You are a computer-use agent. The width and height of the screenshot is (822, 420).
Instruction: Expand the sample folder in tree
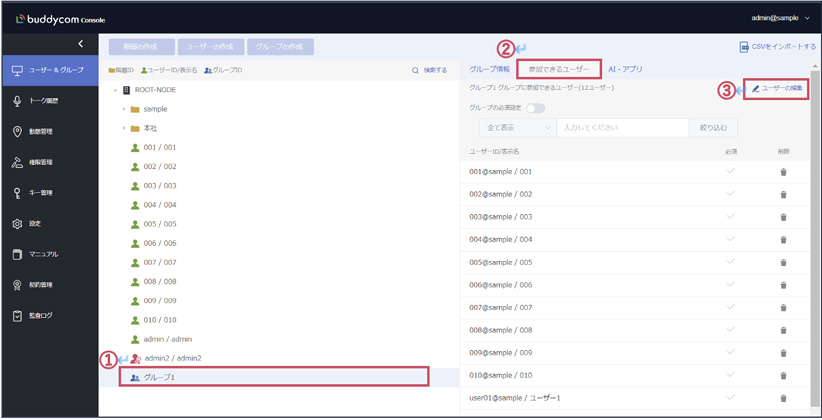[x=124, y=109]
